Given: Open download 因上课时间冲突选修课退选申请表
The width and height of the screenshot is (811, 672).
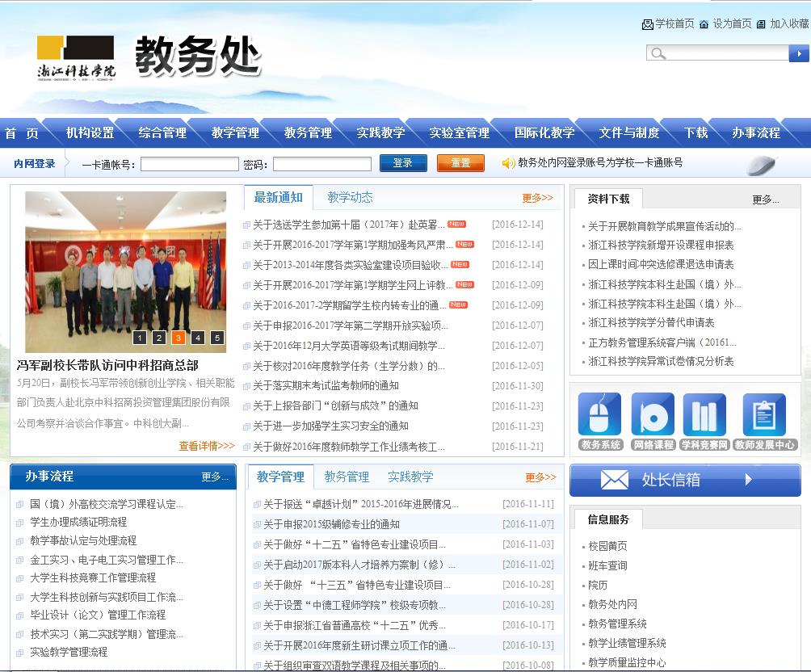Looking at the screenshot, I should coord(661,264).
